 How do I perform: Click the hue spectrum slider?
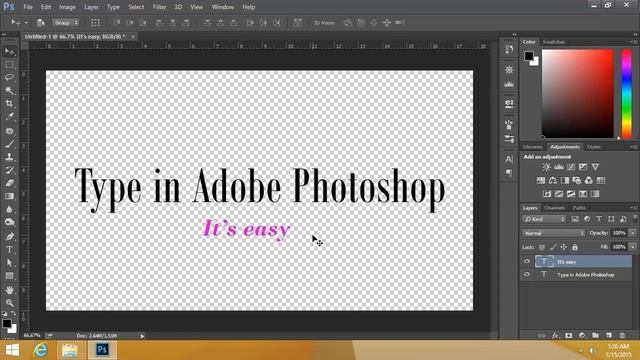tap(627, 94)
